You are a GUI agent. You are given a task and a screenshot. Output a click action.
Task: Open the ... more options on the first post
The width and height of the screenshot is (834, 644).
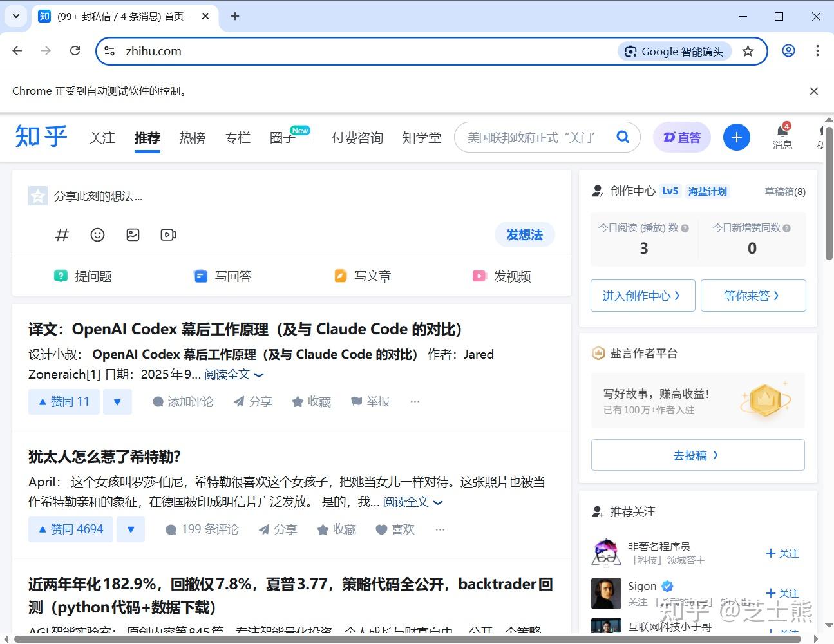(414, 401)
